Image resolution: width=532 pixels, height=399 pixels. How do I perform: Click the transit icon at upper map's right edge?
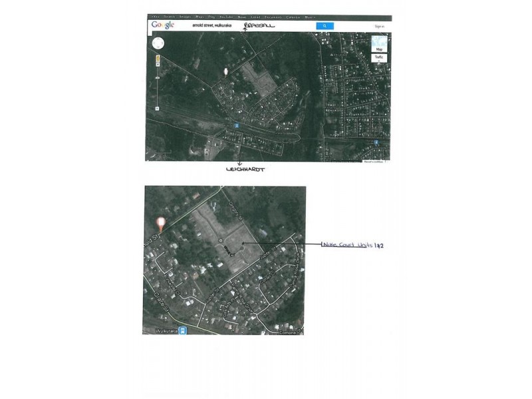point(376,142)
